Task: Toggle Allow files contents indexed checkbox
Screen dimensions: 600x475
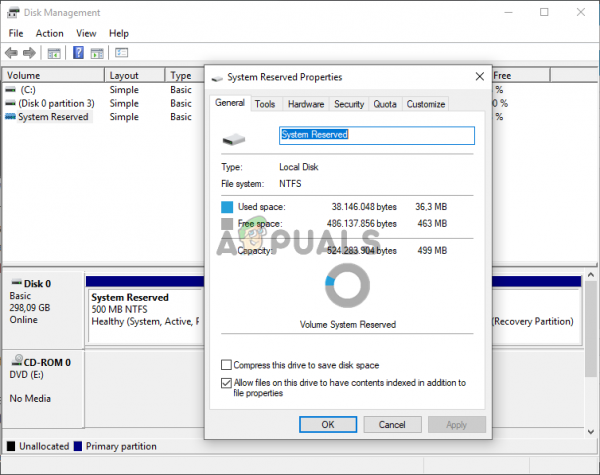Action: tap(226, 383)
